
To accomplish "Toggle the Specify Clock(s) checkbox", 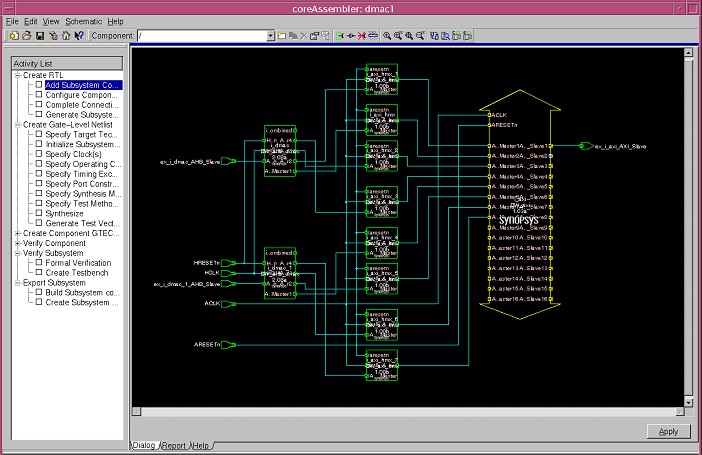I will point(39,154).
